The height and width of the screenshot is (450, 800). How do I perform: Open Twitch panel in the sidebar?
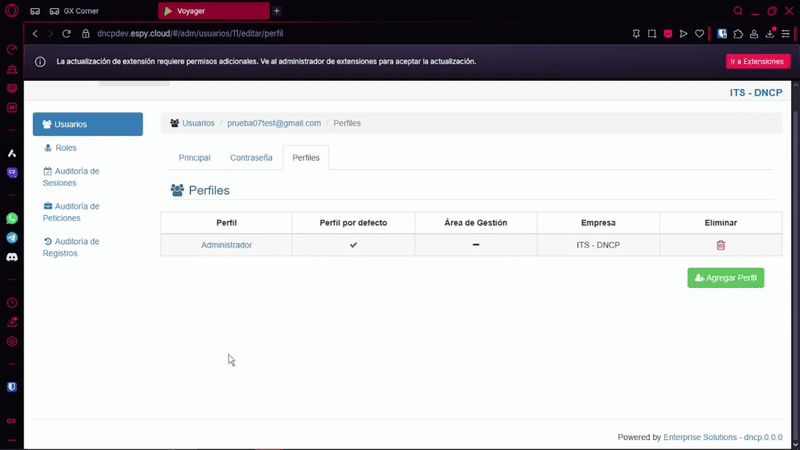coord(12,172)
